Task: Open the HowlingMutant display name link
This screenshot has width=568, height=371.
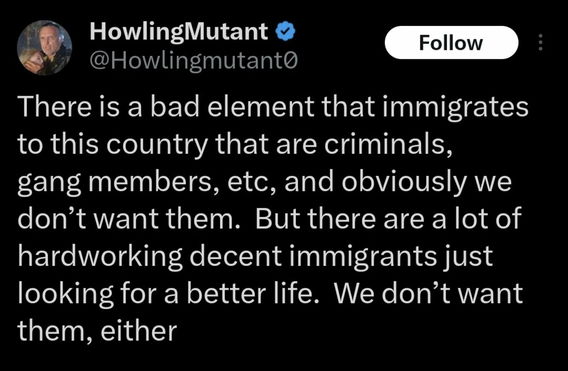Action: [179, 31]
